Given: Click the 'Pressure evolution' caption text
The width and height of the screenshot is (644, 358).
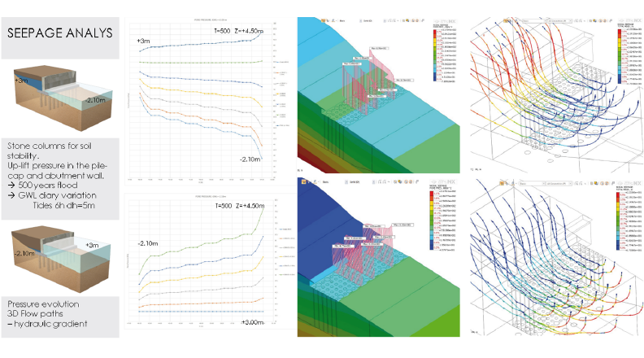Looking at the screenshot, I should click(x=46, y=303).
